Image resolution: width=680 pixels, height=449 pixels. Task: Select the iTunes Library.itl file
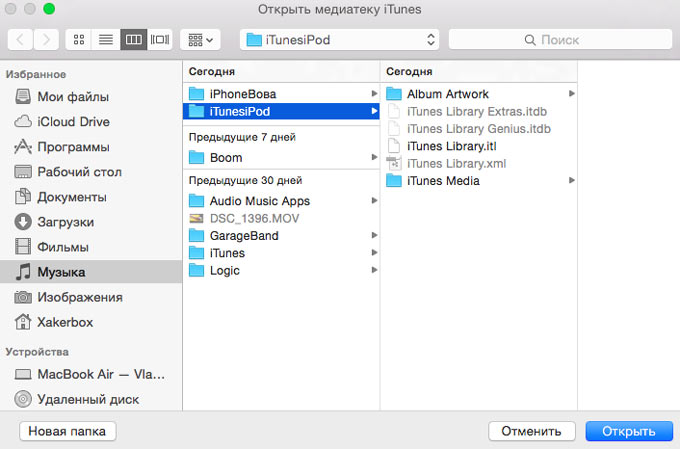(479, 146)
